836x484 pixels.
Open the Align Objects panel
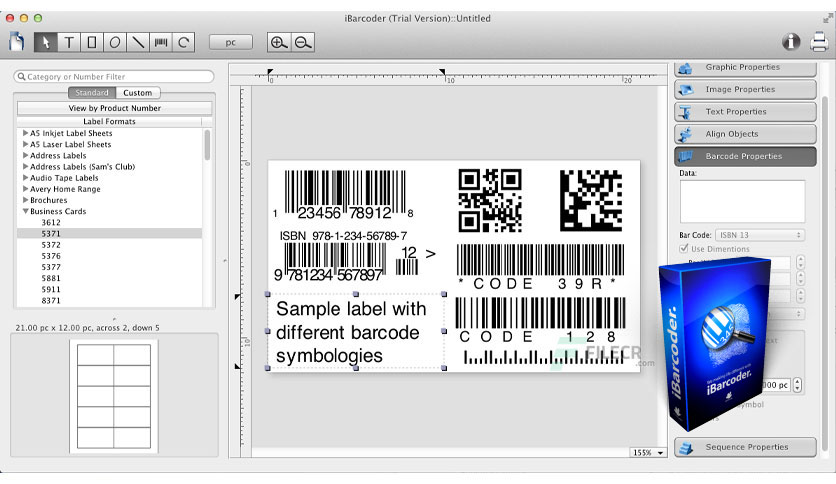pos(745,134)
